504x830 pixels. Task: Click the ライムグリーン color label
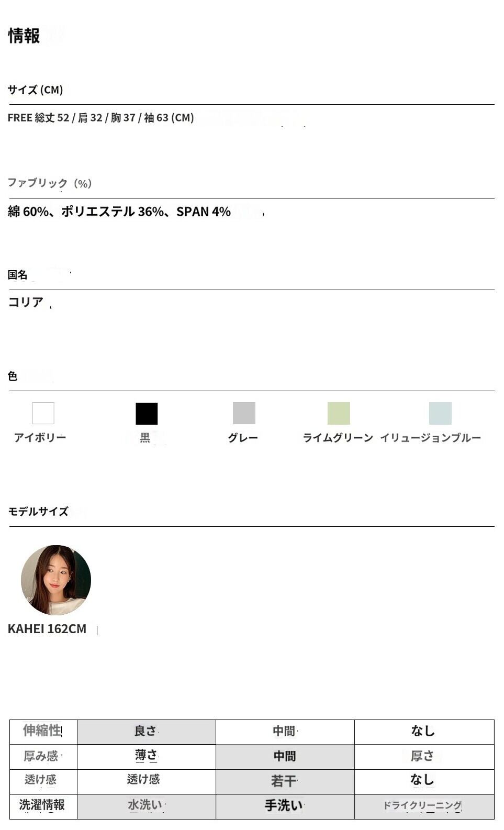(x=338, y=437)
